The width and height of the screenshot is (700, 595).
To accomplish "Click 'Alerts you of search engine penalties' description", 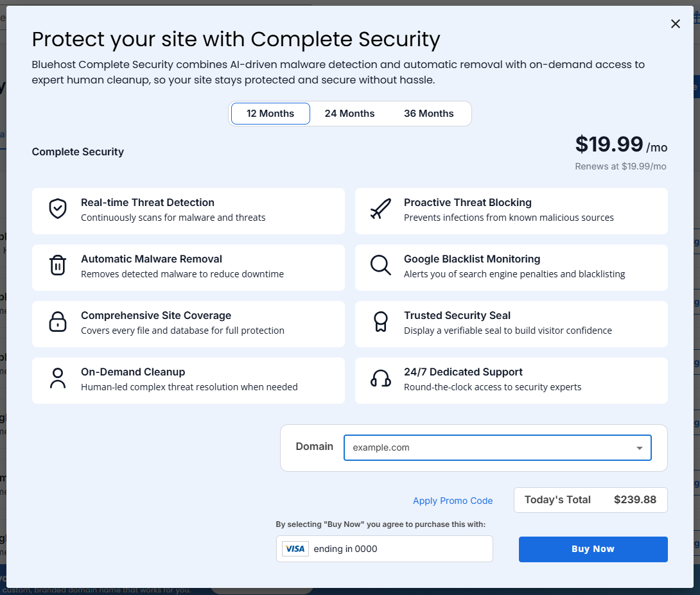I will pyautogui.click(x=514, y=274).
